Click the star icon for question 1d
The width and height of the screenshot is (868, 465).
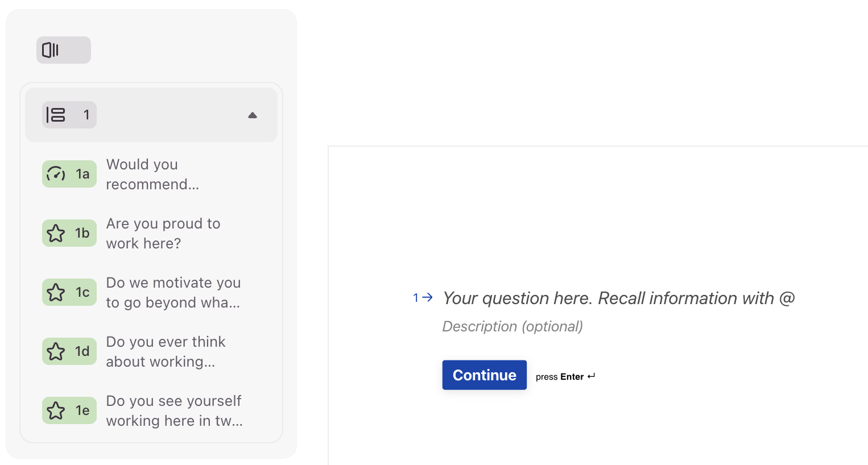click(56, 351)
